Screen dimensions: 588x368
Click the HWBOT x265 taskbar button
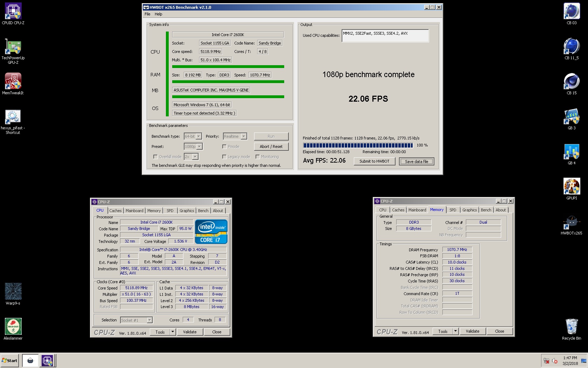(x=30, y=360)
